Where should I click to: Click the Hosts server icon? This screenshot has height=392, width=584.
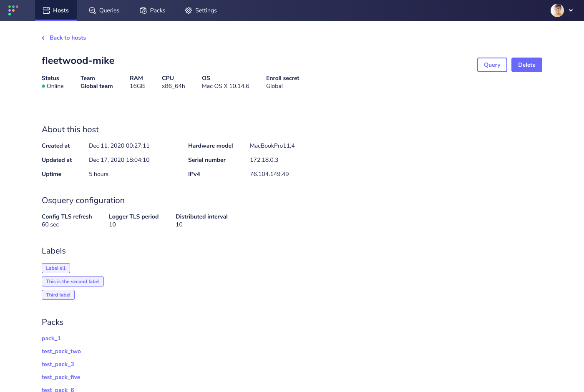click(46, 10)
